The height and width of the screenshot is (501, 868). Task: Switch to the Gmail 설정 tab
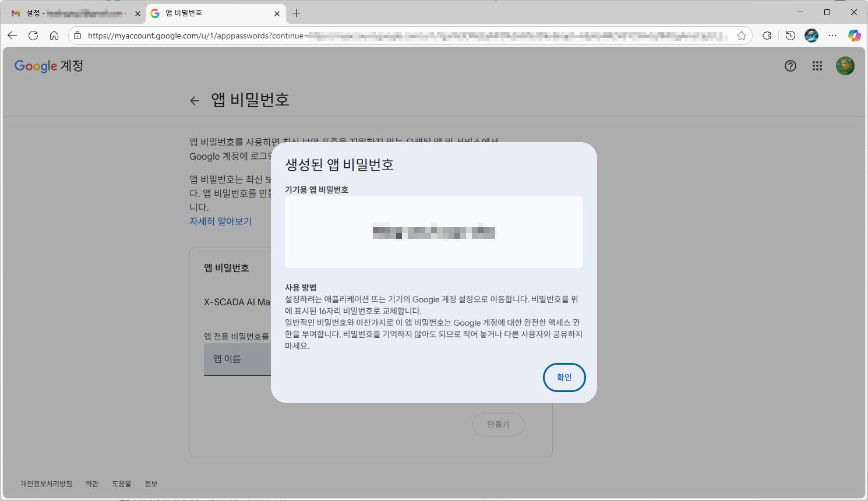[70, 13]
